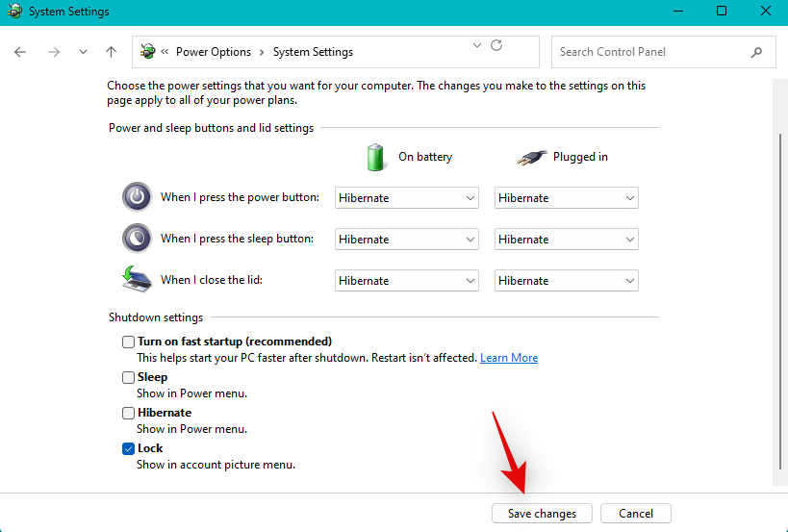Open power button Plugged in dropdown
The image size is (788, 532).
tap(567, 198)
